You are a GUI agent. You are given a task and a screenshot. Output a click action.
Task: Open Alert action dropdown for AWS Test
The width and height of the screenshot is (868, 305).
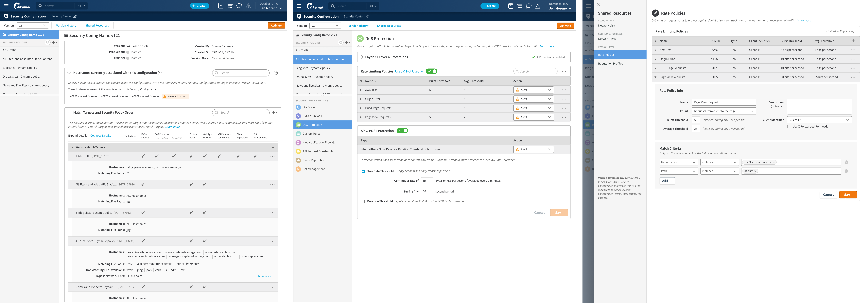coord(533,90)
